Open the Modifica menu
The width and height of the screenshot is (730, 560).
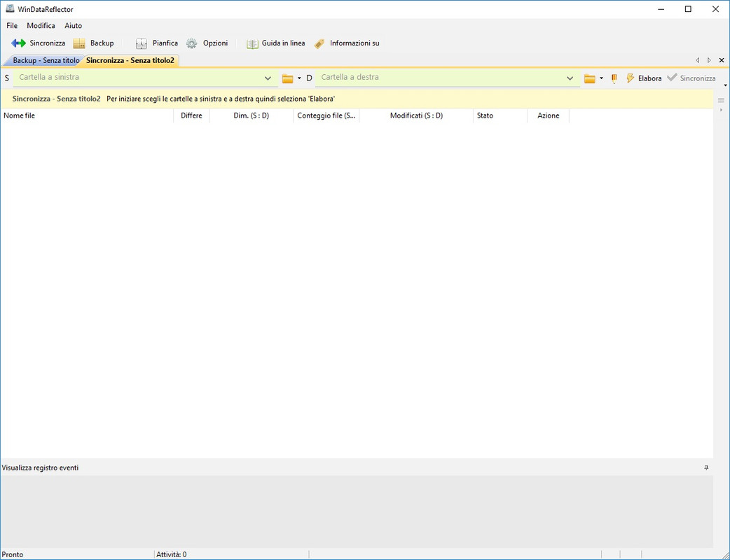[x=41, y=26]
